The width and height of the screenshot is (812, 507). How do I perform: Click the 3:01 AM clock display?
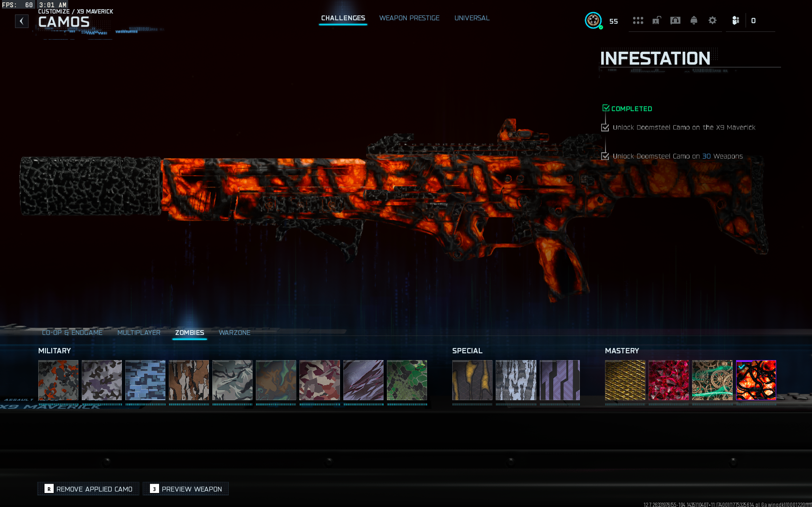[x=53, y=4]
